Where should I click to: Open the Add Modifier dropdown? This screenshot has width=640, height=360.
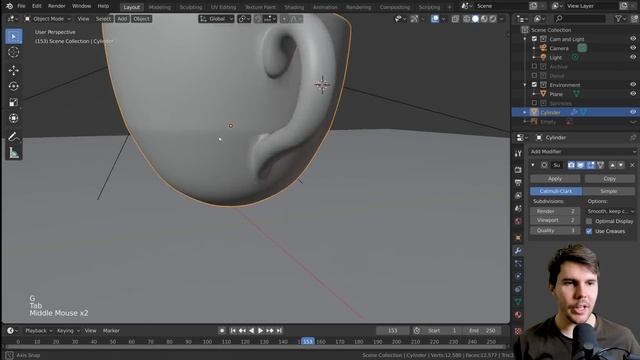[582, 151]
